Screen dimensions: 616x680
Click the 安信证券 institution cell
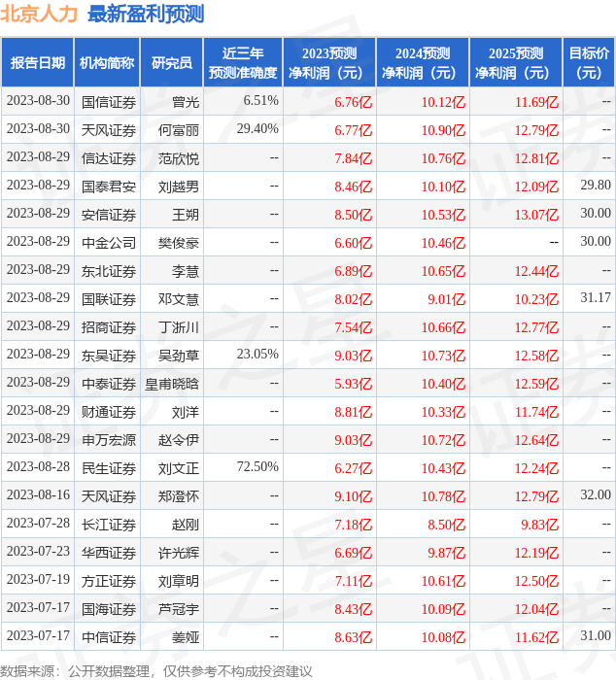click(109, 215)
